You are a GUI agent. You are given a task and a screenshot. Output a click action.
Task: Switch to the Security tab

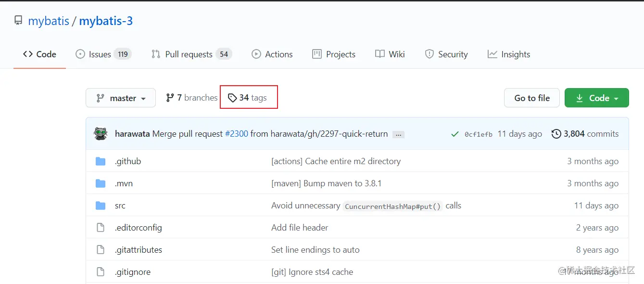click(446, 54)
